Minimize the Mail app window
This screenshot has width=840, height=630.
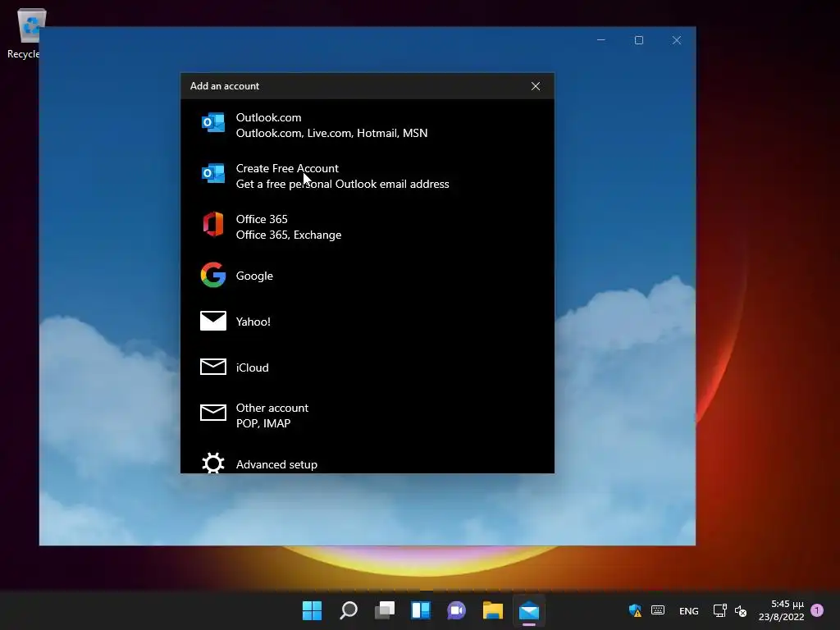pyautogui.click(x=601, y=40)
